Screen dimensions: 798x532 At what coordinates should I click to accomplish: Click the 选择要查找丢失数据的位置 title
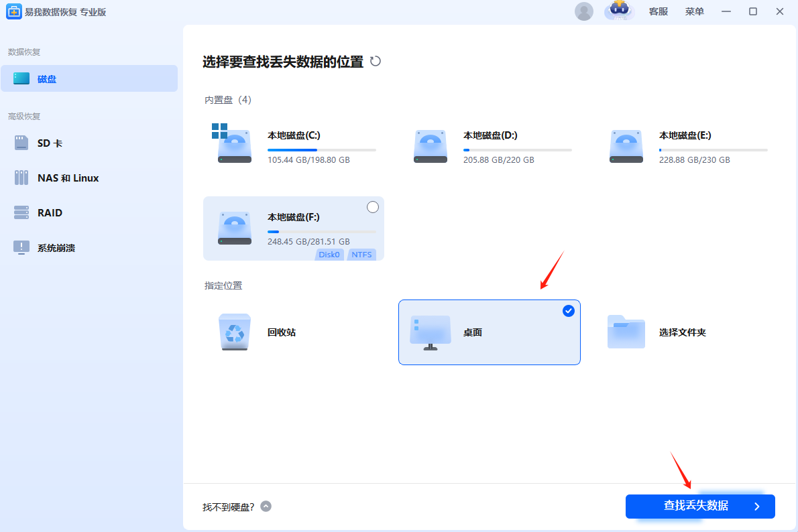point(283,62)
